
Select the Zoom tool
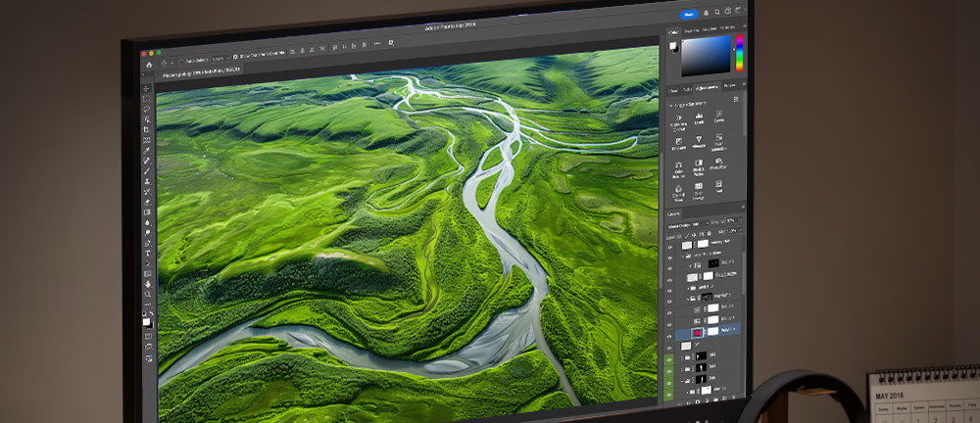(x=148, y=294)
